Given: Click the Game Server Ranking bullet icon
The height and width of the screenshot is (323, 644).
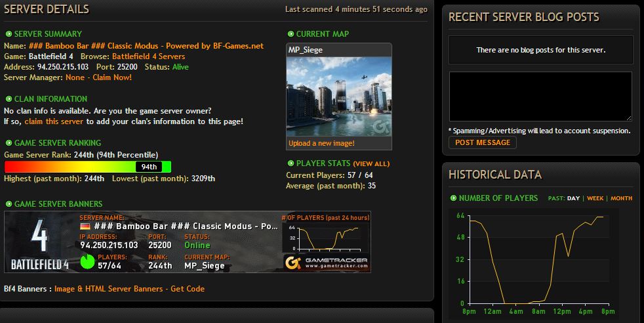Looking at the screenshot, I should coord(9,143).
